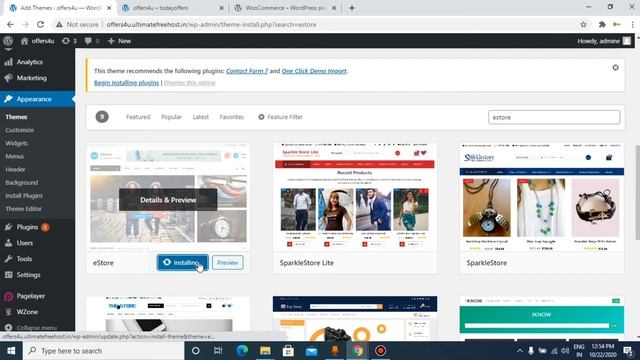Open Theme Editor submenu item
This screenshot has width=640, height=360.
click(23, 209)
